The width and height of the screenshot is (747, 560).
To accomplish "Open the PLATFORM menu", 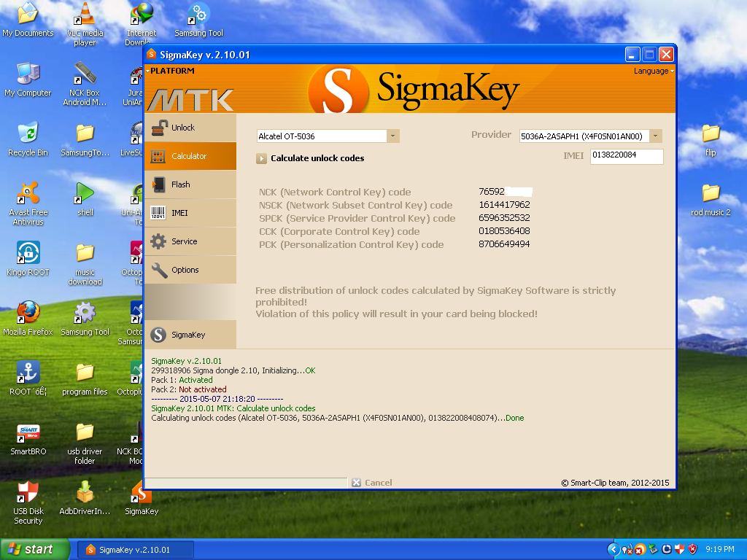I will [x=171, y=71].
